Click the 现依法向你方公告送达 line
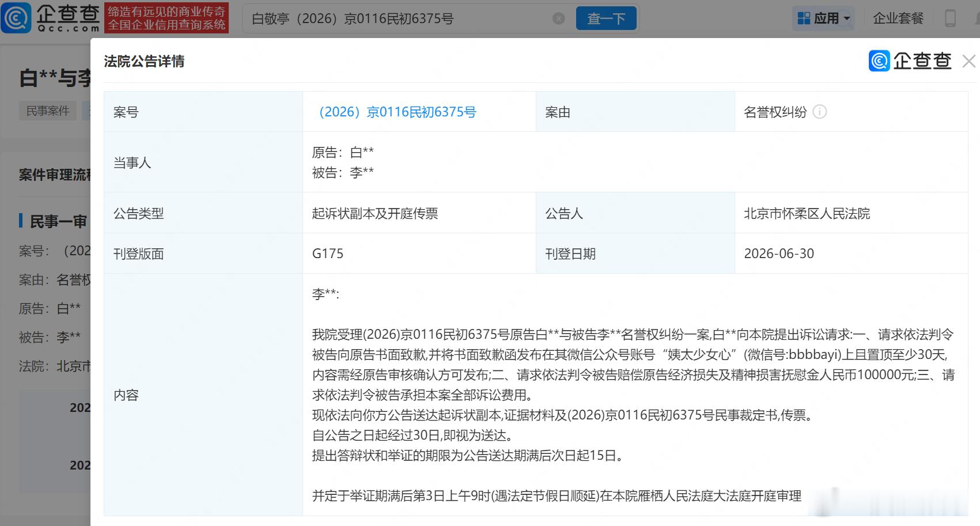This screenshot has width=980, height=526. click(562, 415)
